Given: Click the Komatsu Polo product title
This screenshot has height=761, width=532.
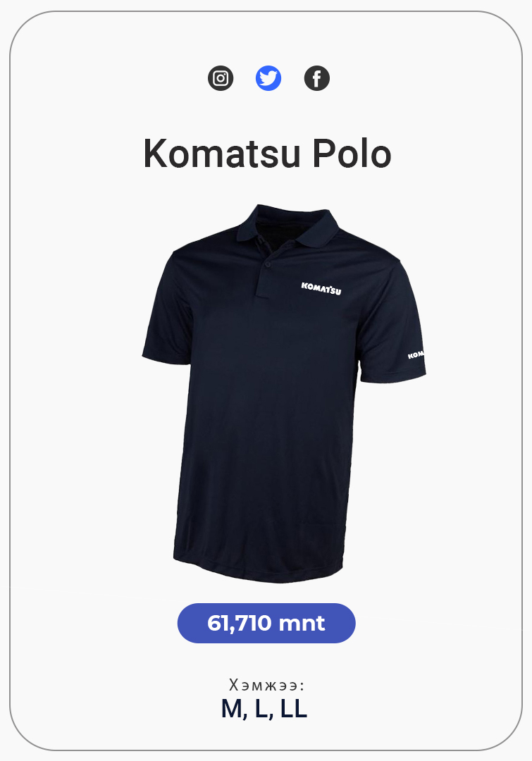Looking at the screenshot, I should tap(267, 154).
